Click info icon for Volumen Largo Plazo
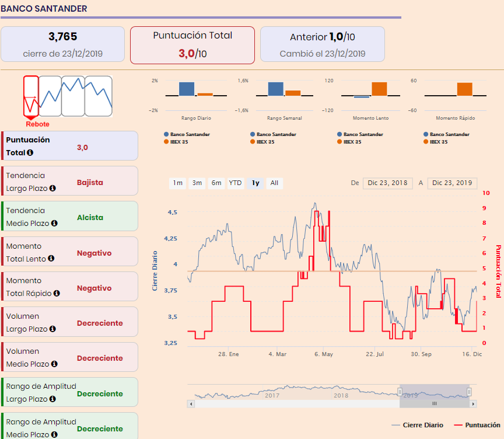This screenshot has height=439, width=504. click(52, 329)
